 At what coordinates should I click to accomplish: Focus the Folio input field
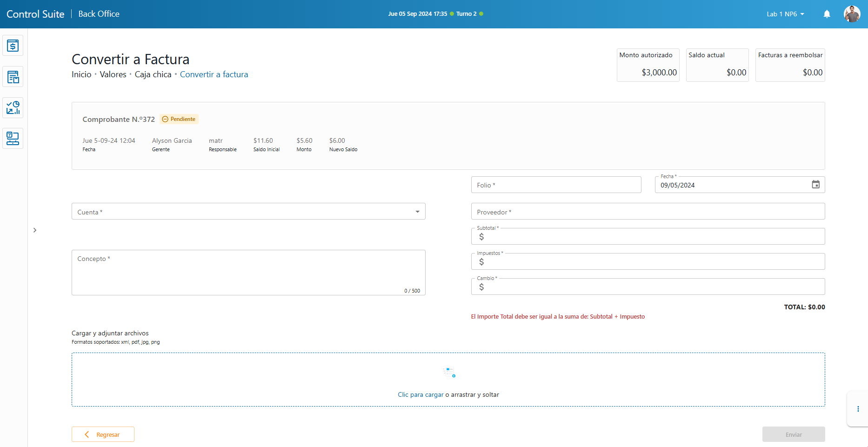pos(556,185)
